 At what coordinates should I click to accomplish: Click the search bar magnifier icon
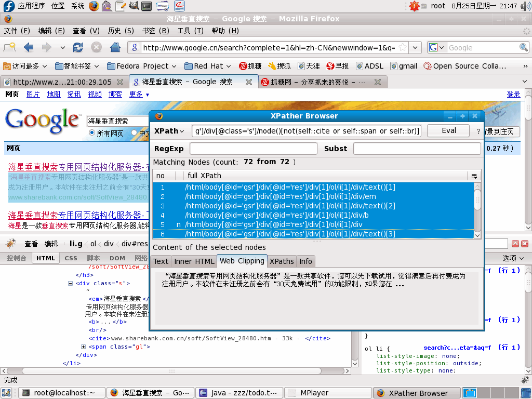[x=524, y=47]
